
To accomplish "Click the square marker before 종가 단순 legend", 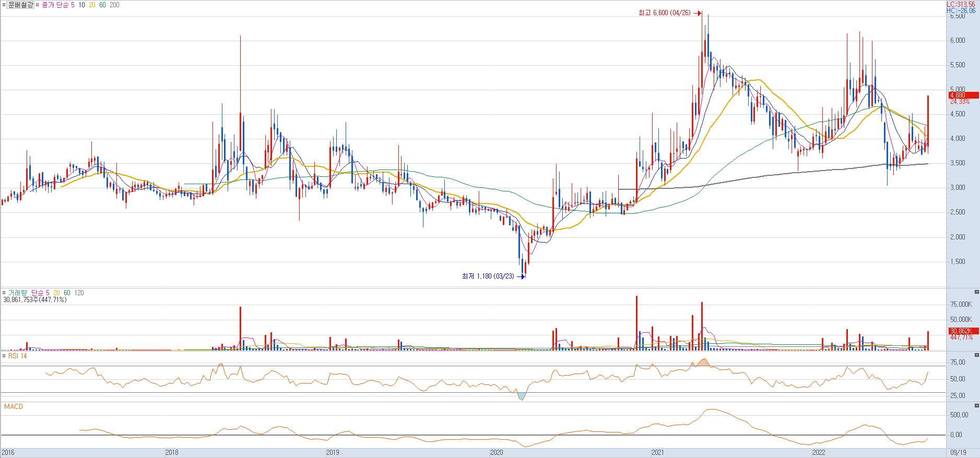I will pos(39,5).
